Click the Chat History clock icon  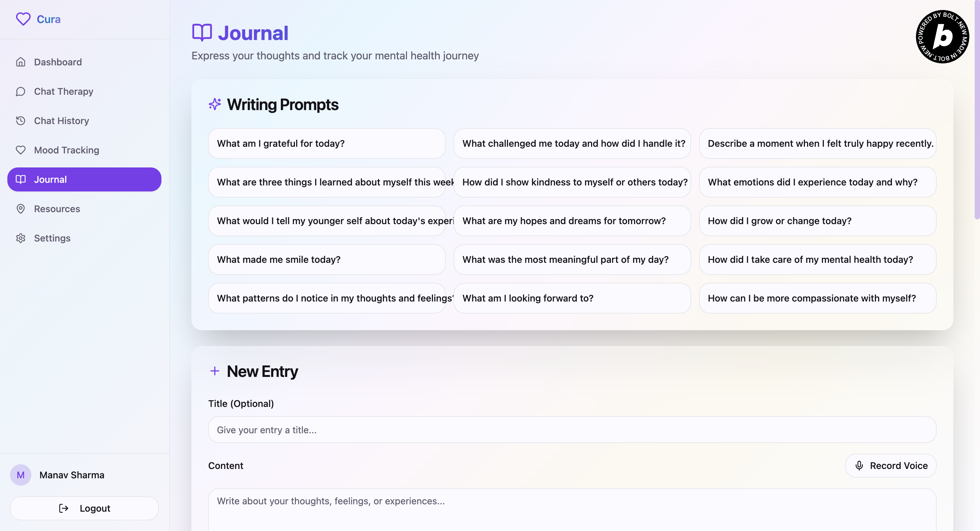[x=21, y=121]
